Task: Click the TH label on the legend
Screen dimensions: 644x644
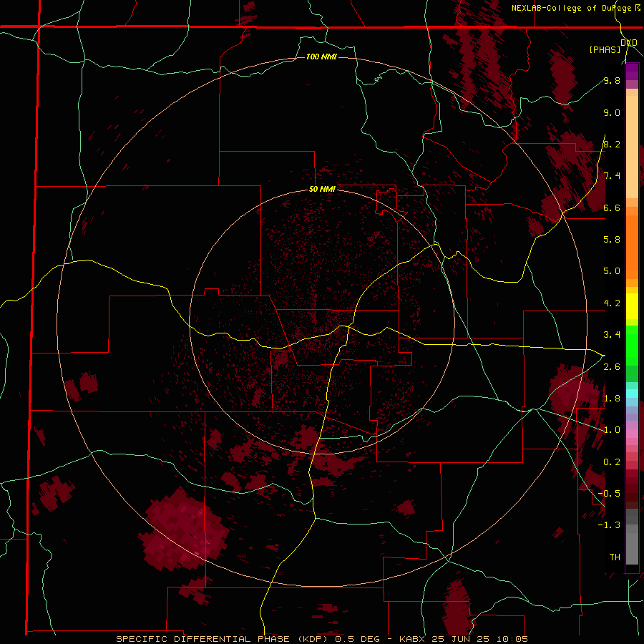Action: click(x=615, y=557)
